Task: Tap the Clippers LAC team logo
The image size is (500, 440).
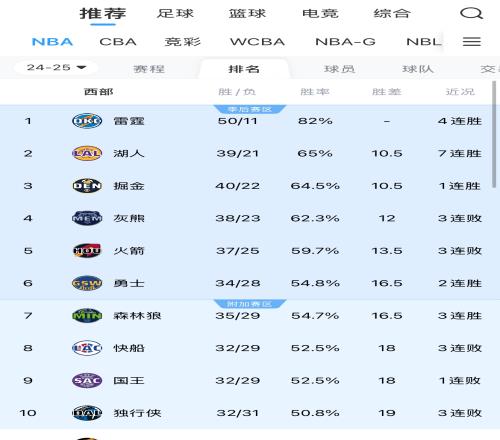Action: click(87, 348)
